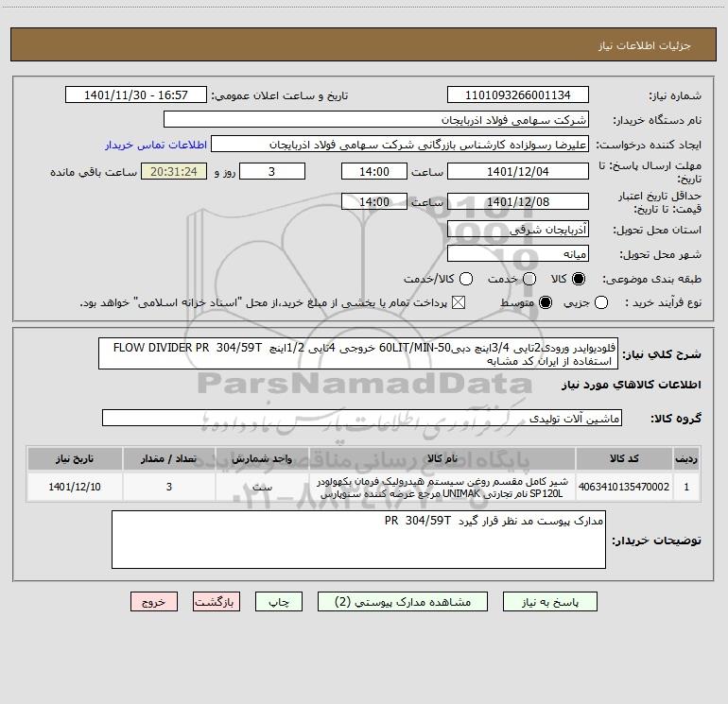This screenshot has height=704, width=728.
Task: Click the request creator name field
Action: (x=400, y=145)
